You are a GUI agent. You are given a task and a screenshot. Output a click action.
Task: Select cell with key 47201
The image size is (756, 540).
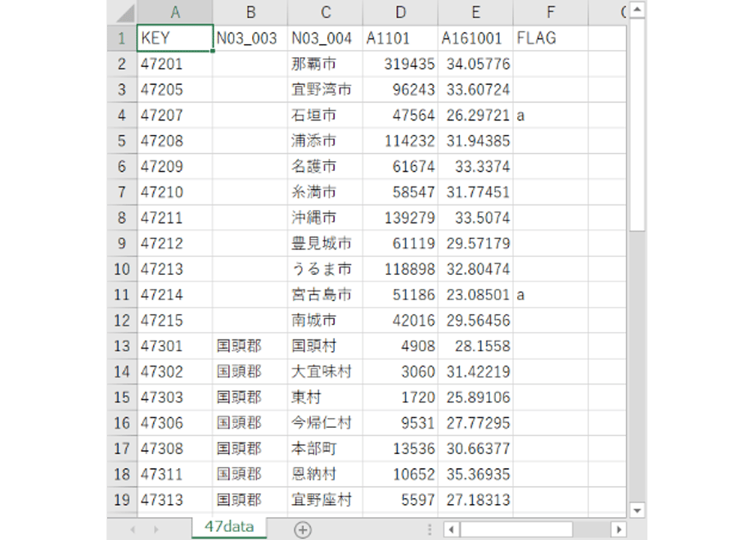(175, 64)
